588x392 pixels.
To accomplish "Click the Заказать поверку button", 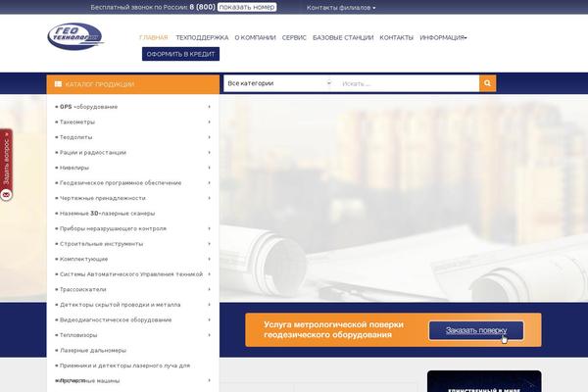I will point(476,330).
